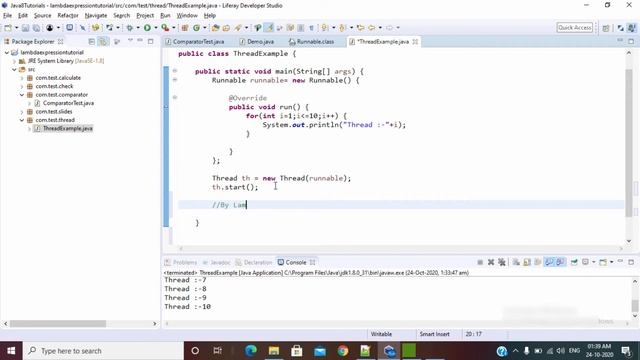Click the Clear Console icon
This screenshot has width=640, height=360.
pos(516,262)
